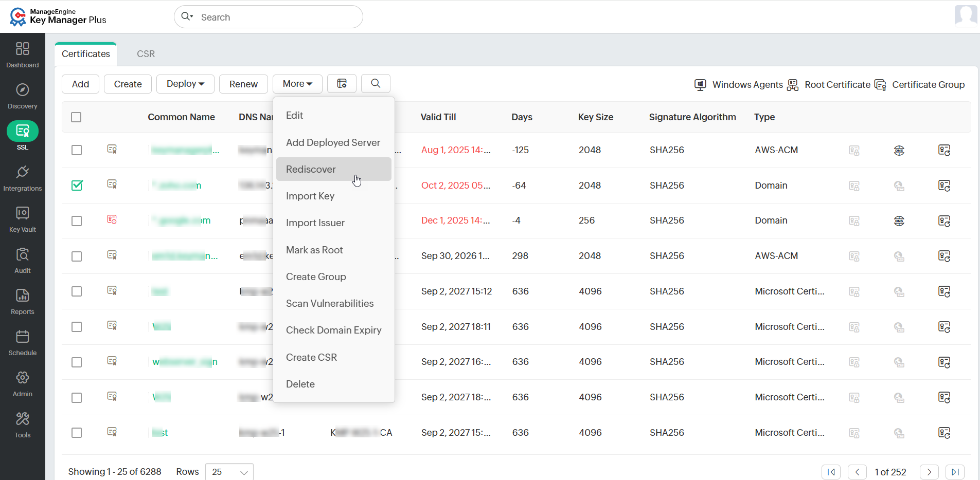Click the Certificate Group icon
The image size is (980, 480).
880,85
